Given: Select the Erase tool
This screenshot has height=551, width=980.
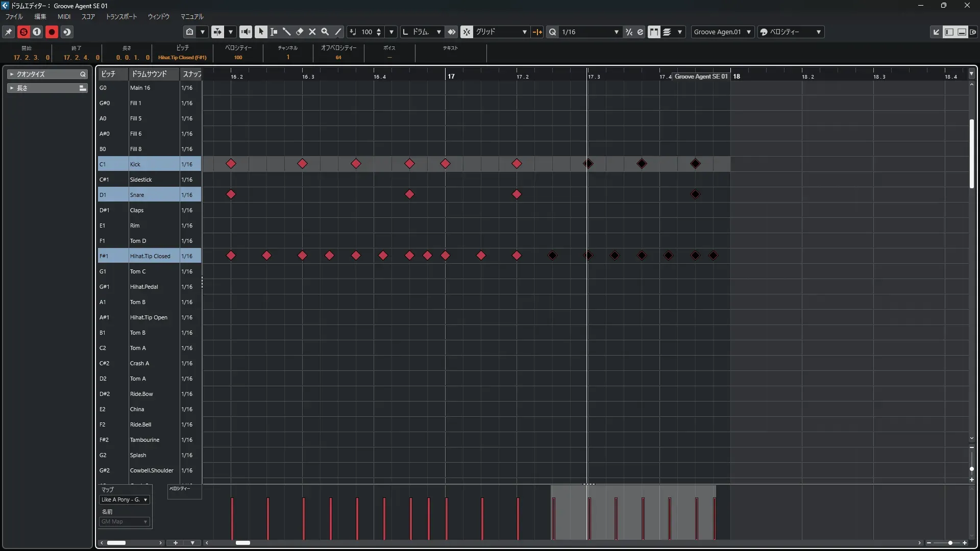Looking at the screenshot, I should point(300,32).
